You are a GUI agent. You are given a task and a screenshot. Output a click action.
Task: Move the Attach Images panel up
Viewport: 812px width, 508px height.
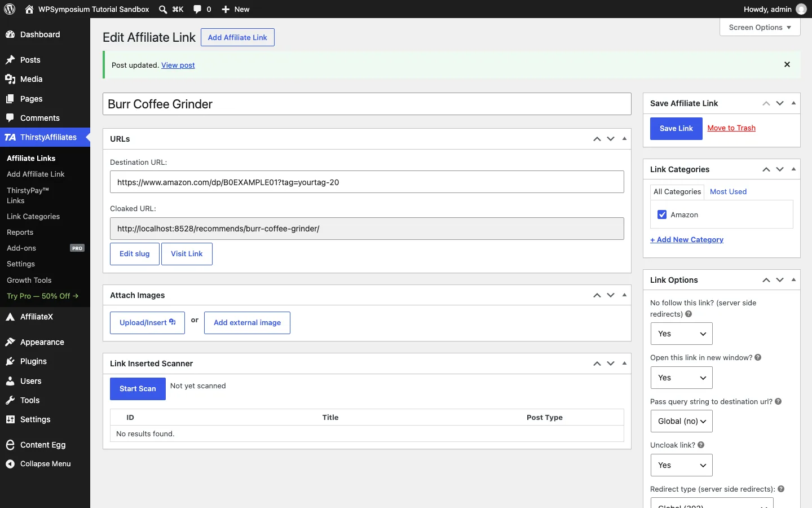(597, 295)
